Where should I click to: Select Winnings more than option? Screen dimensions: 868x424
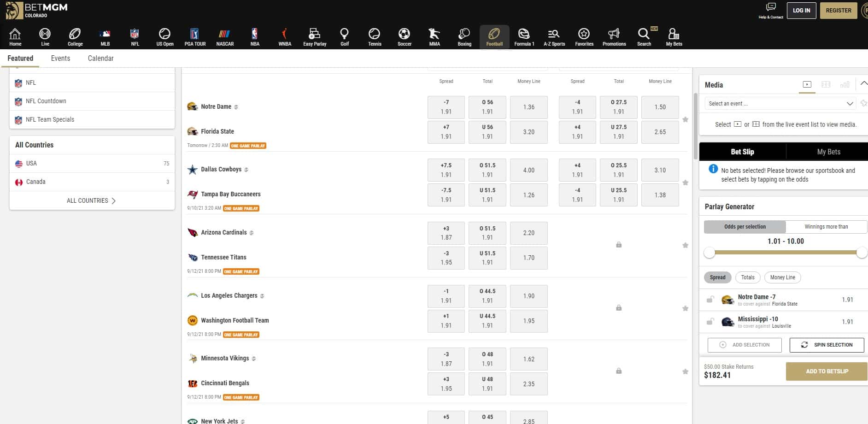click(x=826, y=227)
